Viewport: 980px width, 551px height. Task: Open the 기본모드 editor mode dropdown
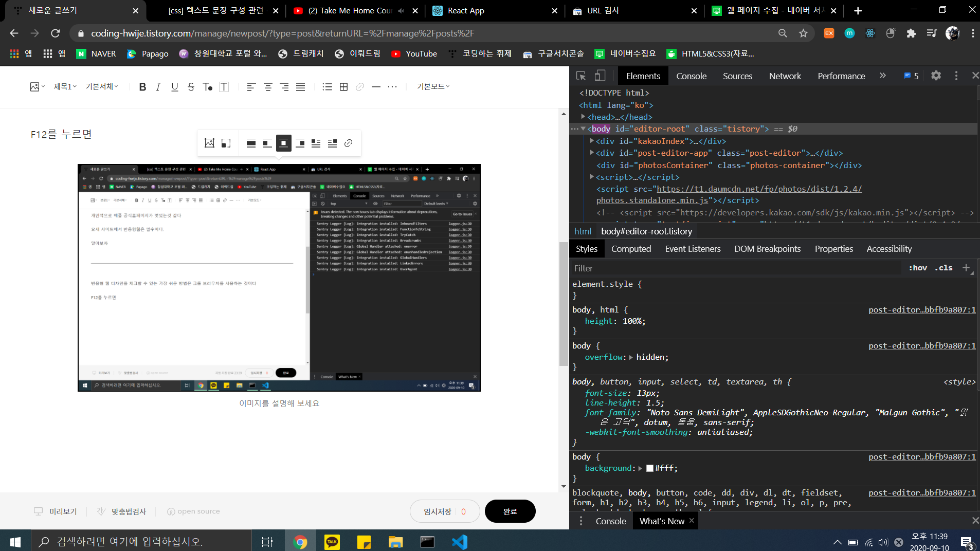click(433, 87)
